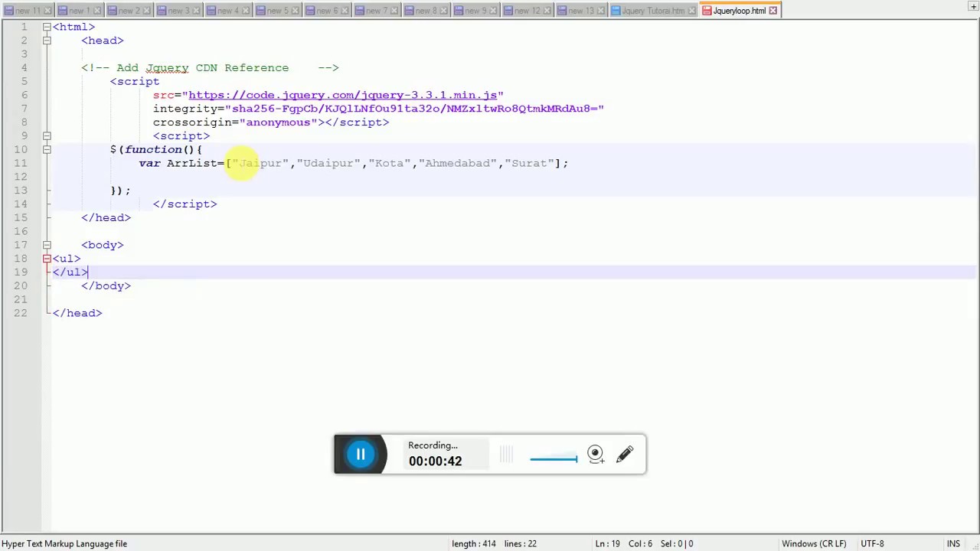Close the new 9 tab
Viewport: 980px width, 551px height.
coord(493,11)
